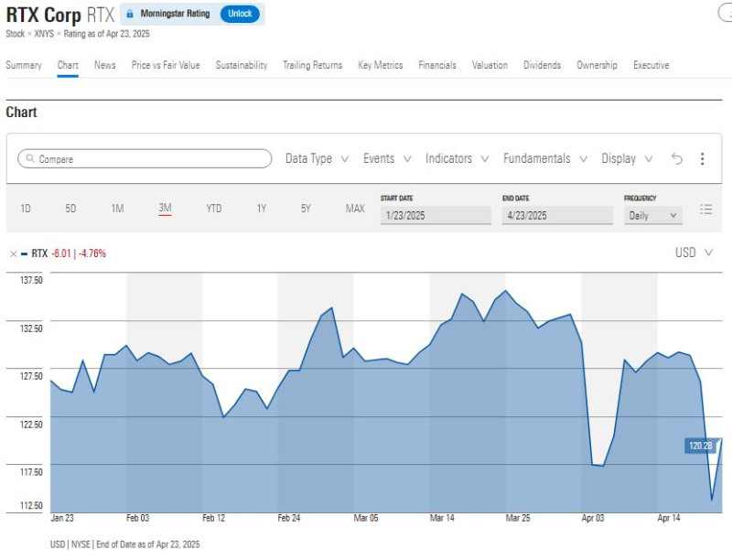The height and width of the screenshot is (560, 732).
Task: Click the RTX legend color marker
Action: coord(25,253)
